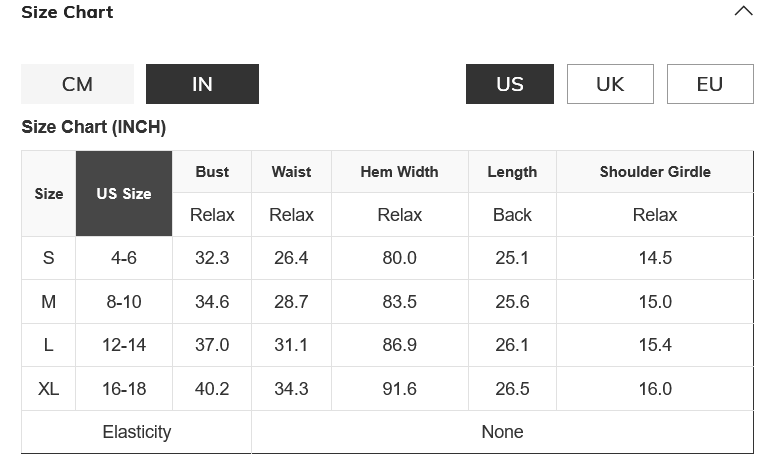This screenshot has width=766, height=465.
Task: Click the Bust column header
Action: (212, 172)
